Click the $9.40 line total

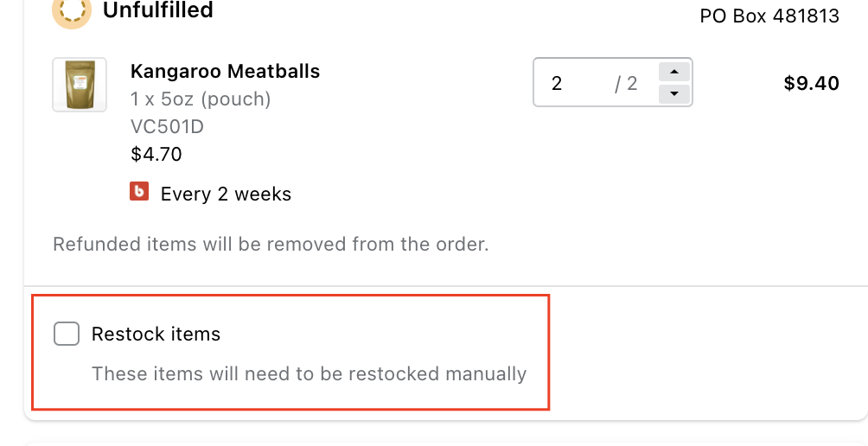[x=811, y=83]
